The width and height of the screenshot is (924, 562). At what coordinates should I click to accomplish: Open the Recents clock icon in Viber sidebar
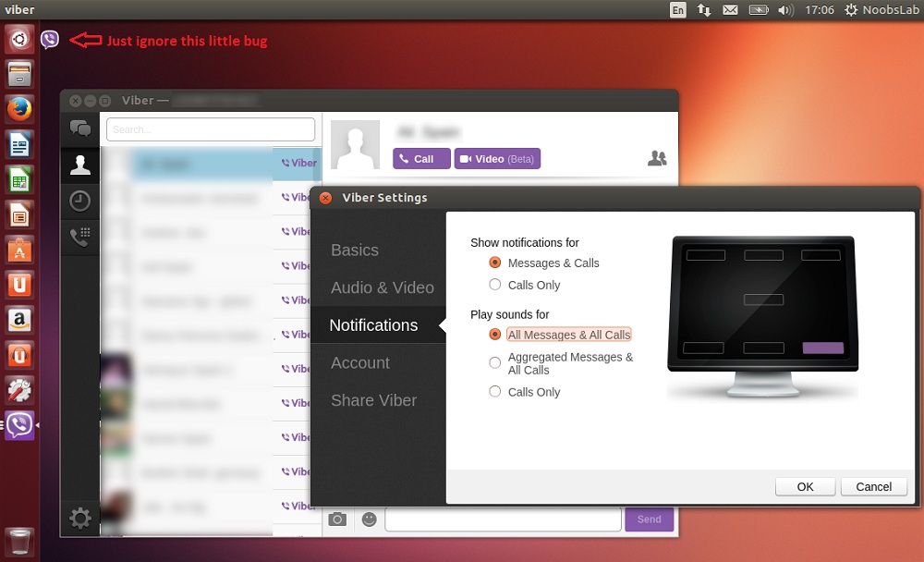[x=80, y=202]
